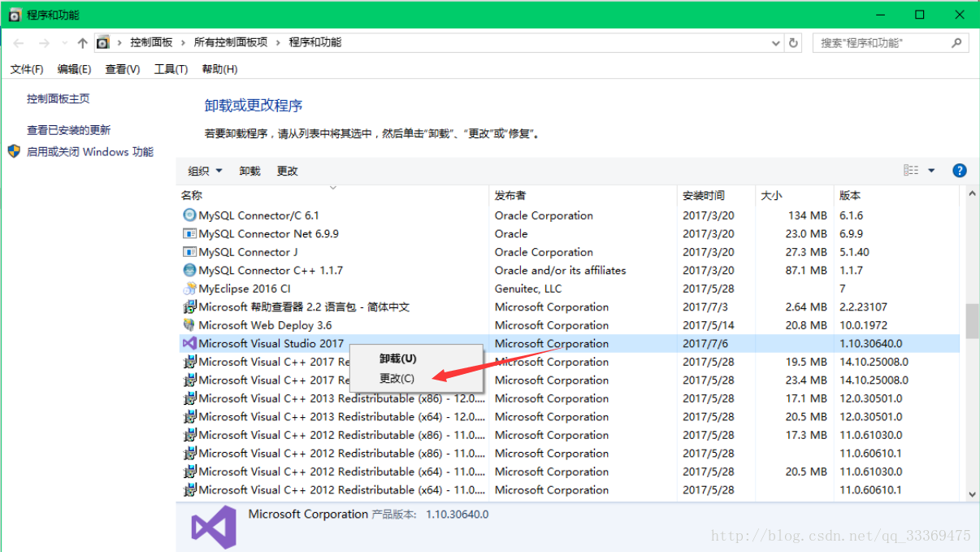Go up one level with the up arrow
The image size is (980, 552).
click(x=82, y=43)
